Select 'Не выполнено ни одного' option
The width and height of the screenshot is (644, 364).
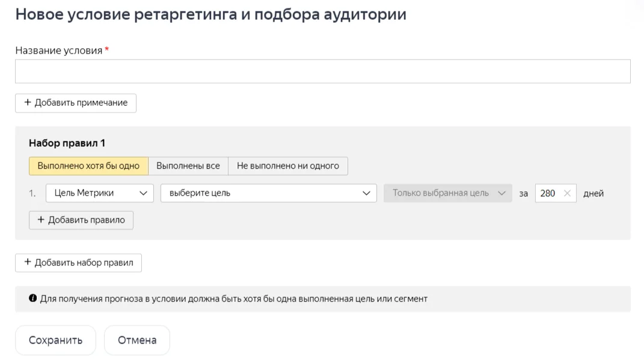tap(288, 166)
